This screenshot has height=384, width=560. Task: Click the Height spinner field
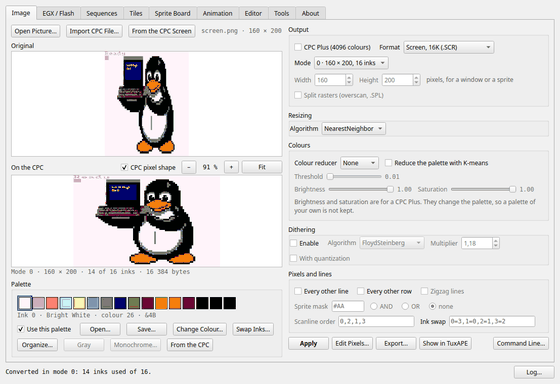401,80
